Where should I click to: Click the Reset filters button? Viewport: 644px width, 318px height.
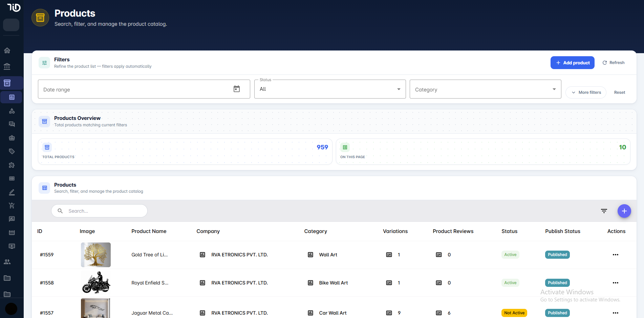coord(620,92)
